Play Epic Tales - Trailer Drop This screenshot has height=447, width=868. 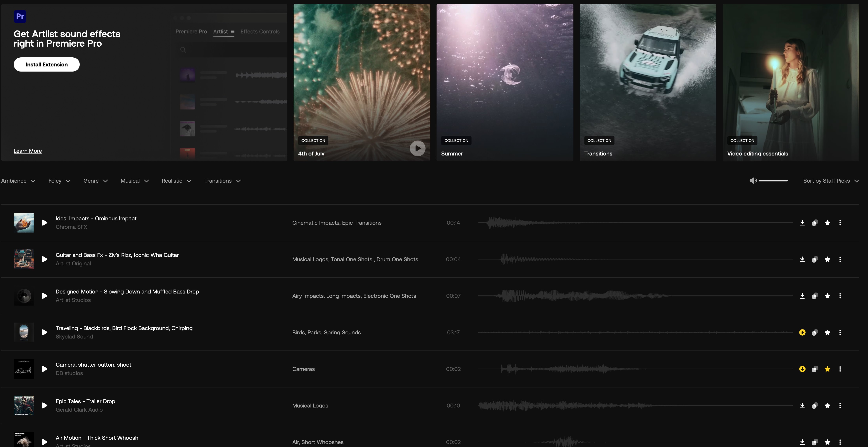click(x=44, y=406)
